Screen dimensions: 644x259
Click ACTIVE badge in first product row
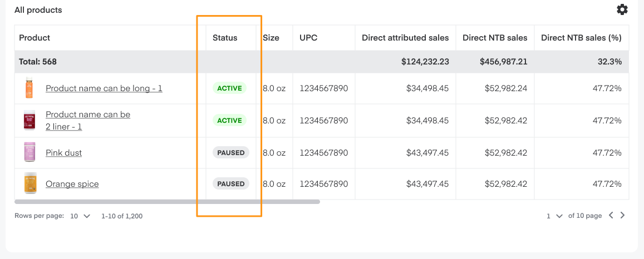[229, 88]
